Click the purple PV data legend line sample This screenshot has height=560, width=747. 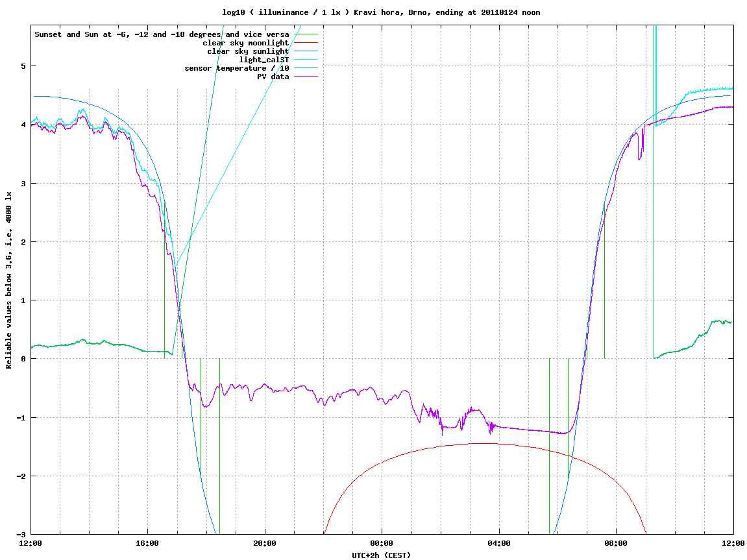[306, 77]
